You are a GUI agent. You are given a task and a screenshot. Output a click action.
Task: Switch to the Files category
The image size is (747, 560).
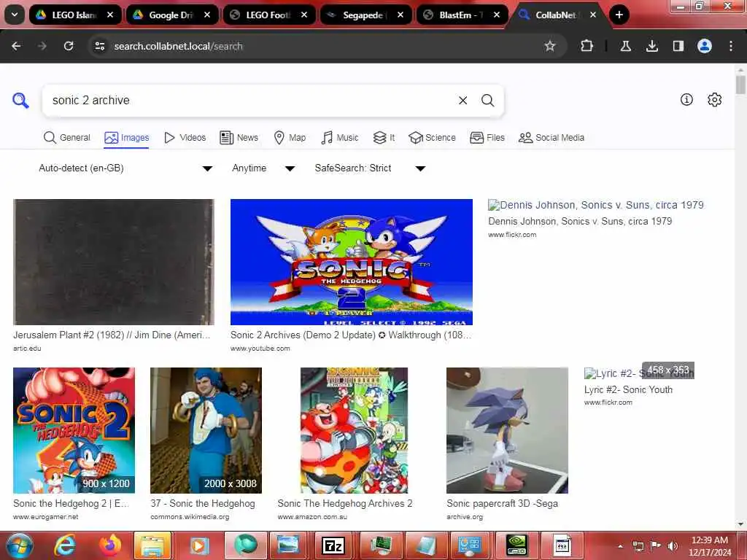[x=487, y=138]
